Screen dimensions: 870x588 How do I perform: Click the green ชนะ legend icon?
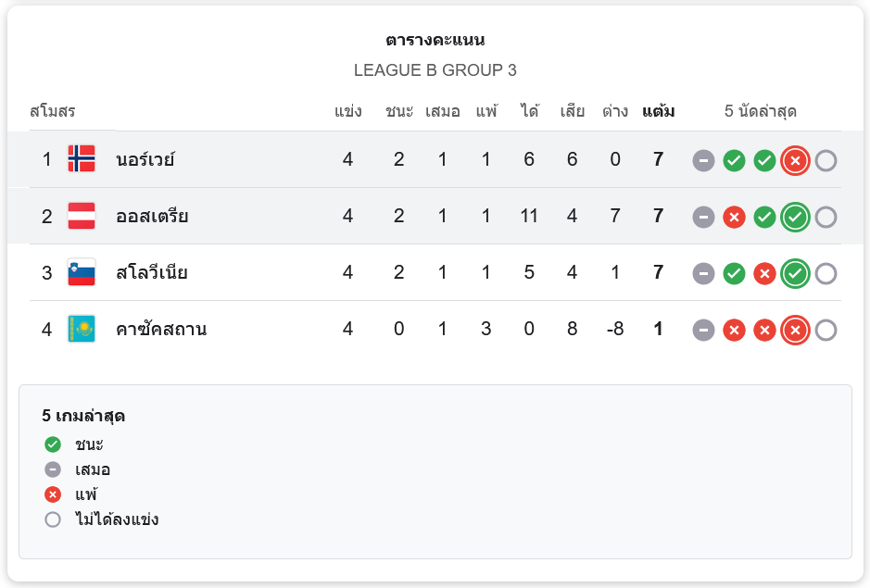point(53,444)
